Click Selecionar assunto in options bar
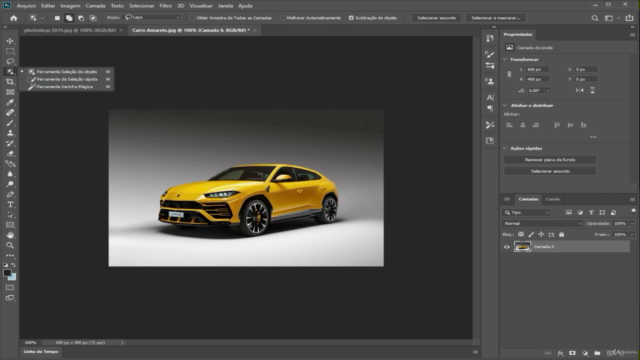This screenshot has height=360, width=640. click(436, 18)
